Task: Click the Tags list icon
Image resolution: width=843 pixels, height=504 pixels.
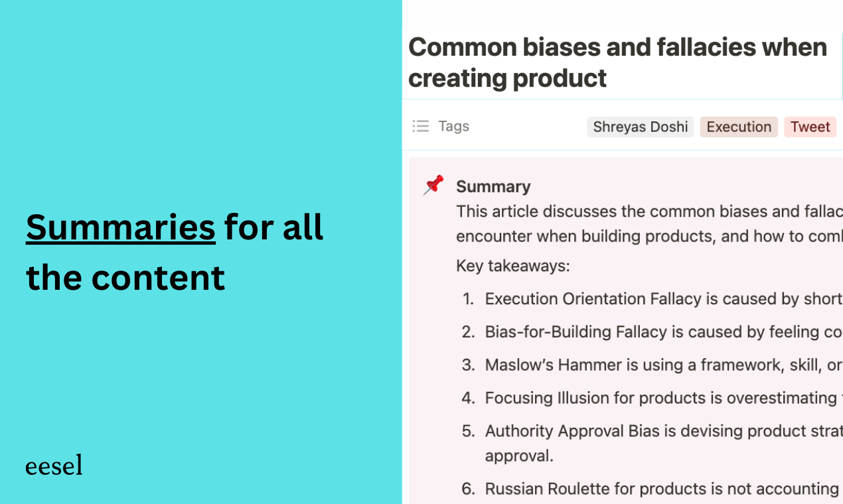Action: (421, 126)
